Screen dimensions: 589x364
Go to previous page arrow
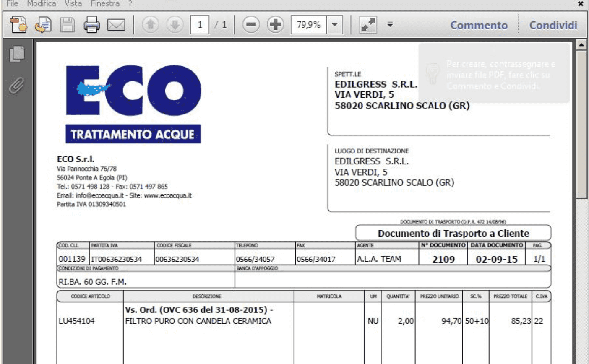[x=151, y=25]
